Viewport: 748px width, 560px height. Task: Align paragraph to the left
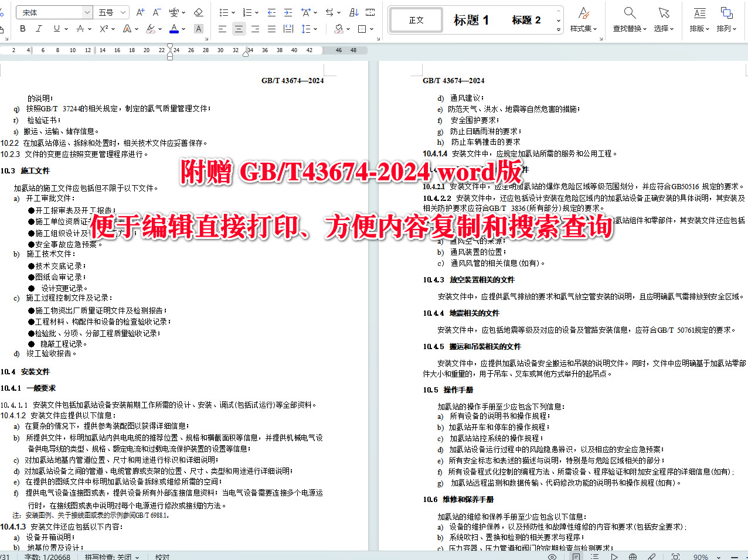(x=222, y=29)
